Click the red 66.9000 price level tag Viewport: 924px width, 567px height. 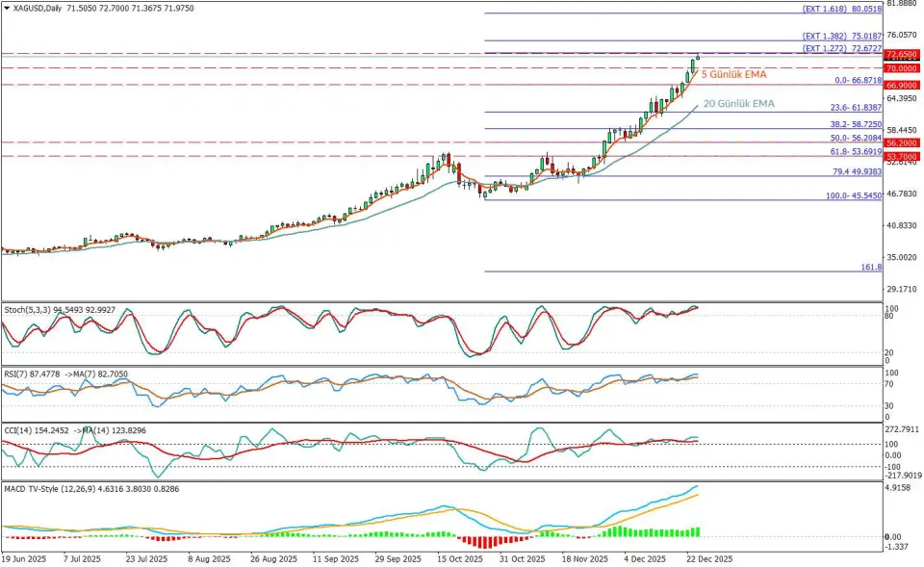click(903, 85)
